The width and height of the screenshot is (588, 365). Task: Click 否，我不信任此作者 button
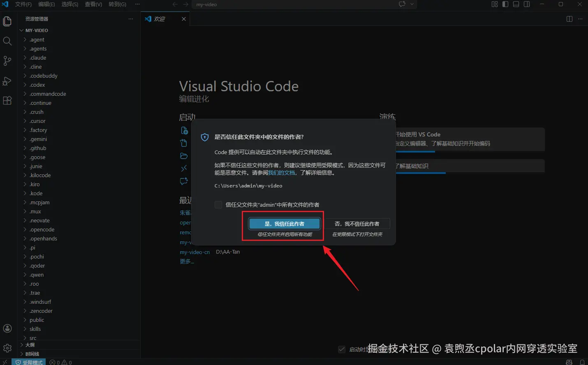[x=357, y=224]
